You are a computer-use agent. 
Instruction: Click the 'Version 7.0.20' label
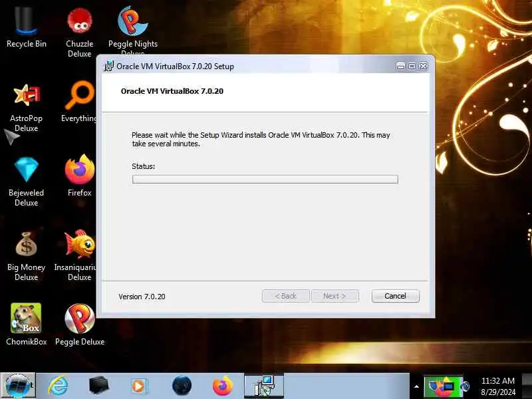pos(142,297)
